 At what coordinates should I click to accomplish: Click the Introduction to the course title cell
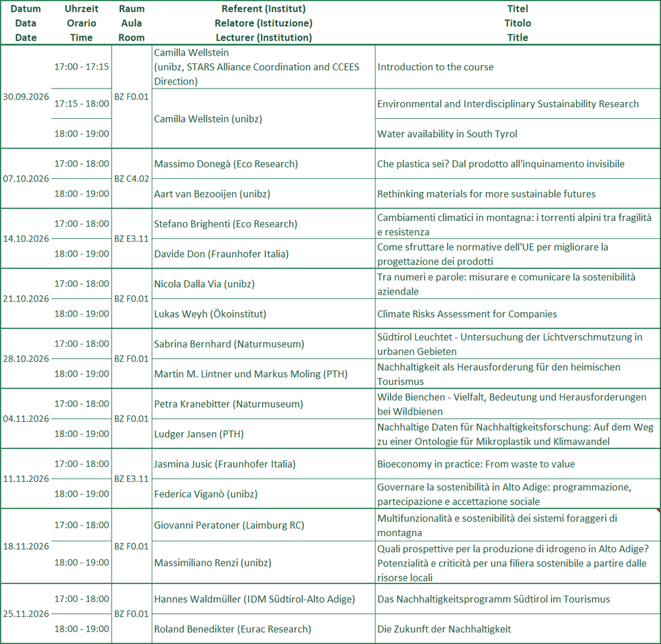pyautogui.click(x=517, y=67)
